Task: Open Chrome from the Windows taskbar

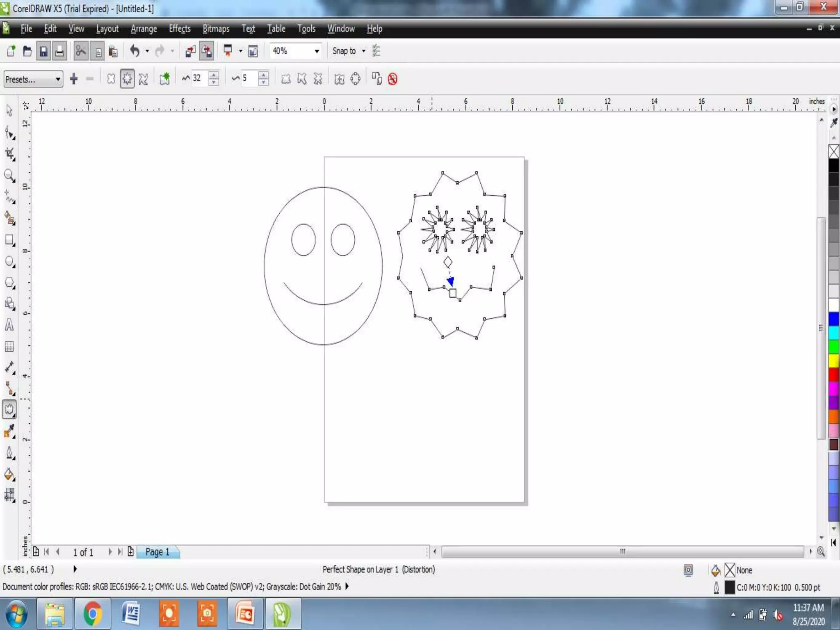Action: point(93,614)
